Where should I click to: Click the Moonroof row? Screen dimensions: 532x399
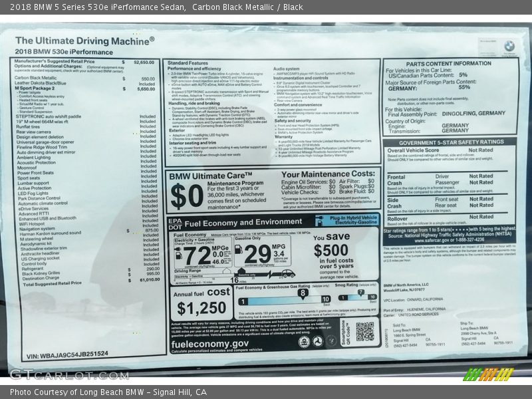point(87,168)
